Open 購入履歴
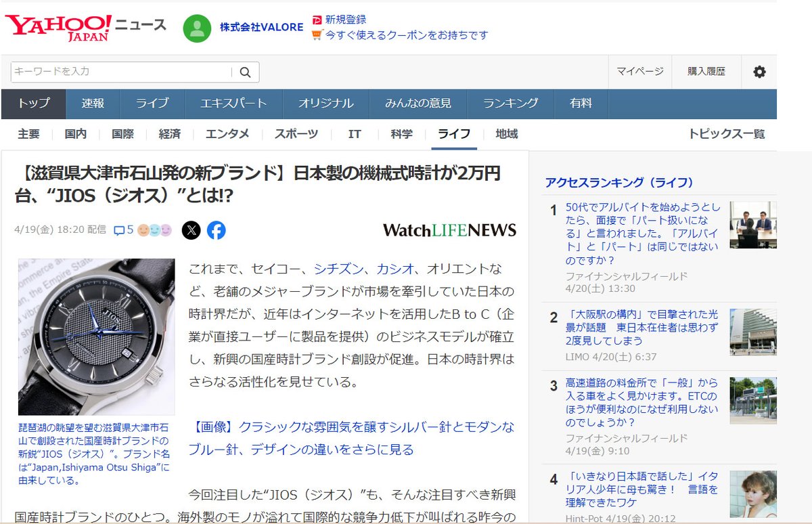 [706, 71]
